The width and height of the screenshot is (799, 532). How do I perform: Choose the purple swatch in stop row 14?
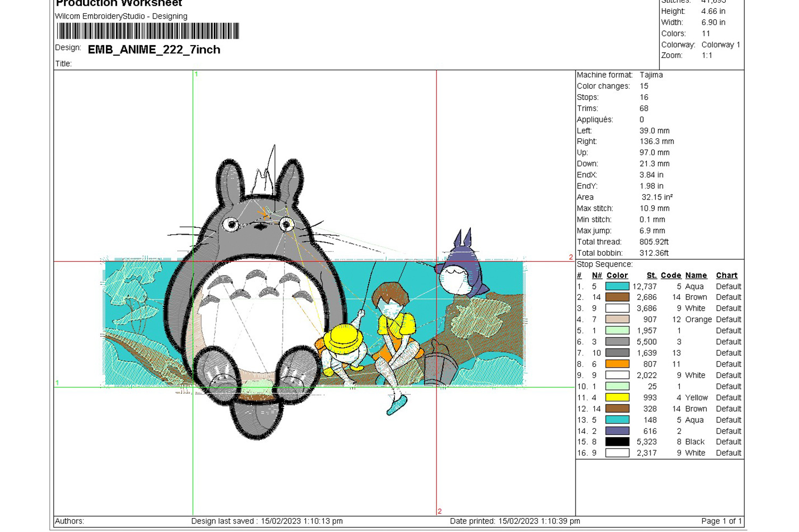pyautogui.click(x=617, y=431)
